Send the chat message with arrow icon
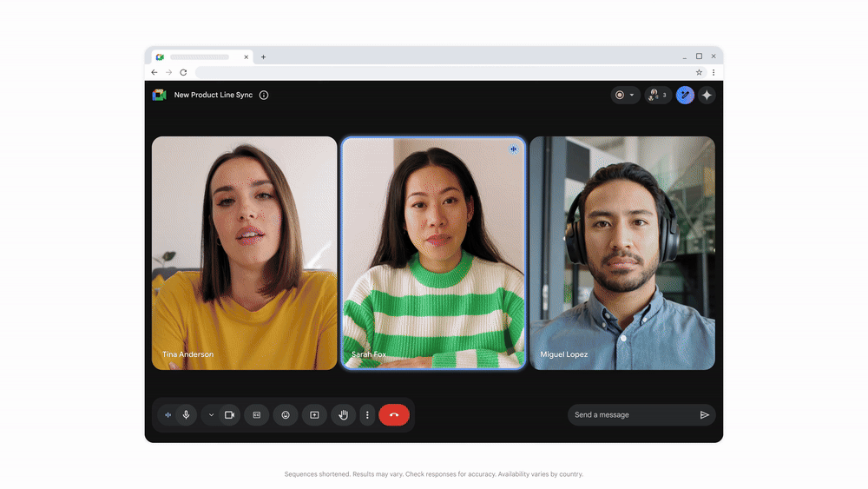 point(705,415)
